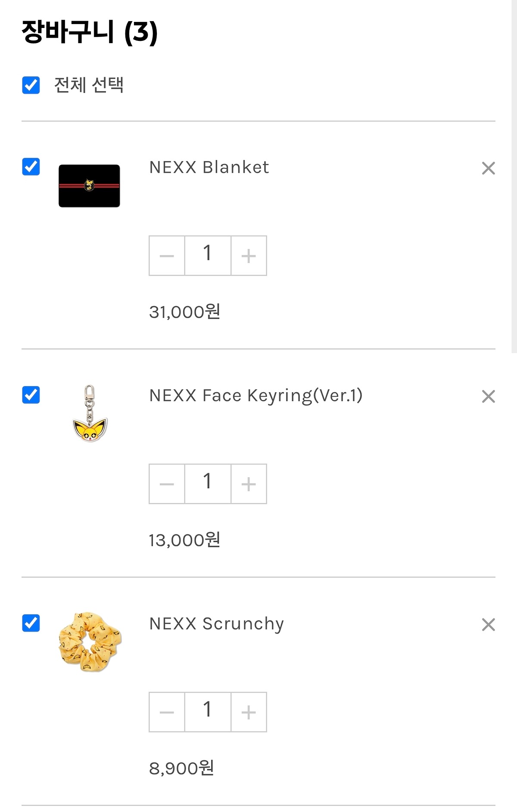Click the NEXX Blanket quantity field
Screen dimensions: 517x812
pyautogui.click(x=208, y=256)
